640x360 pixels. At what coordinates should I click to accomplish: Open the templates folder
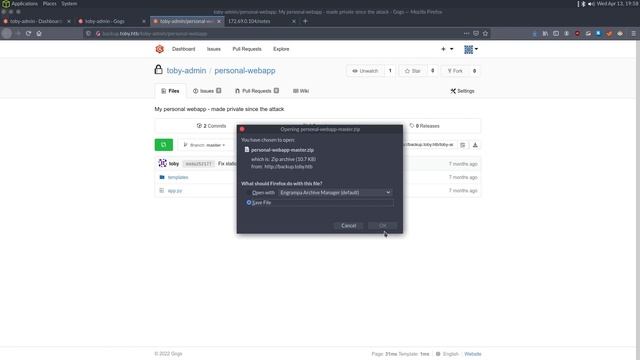pyautogui.click(x=178, y=177)
